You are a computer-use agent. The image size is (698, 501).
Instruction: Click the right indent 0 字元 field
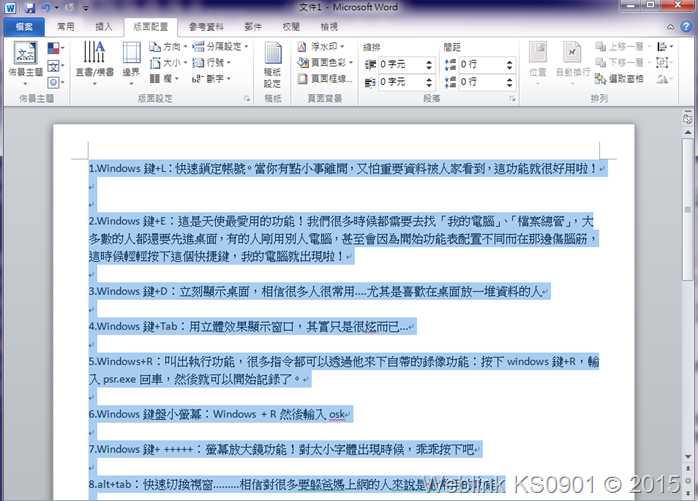[401, 82]
